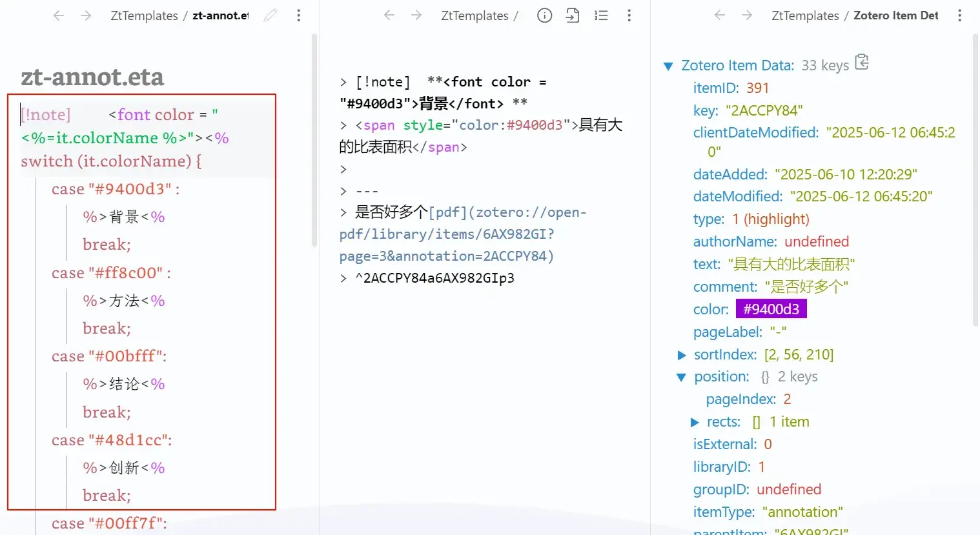The image size is (980, 535).
Task: Collapse the Zotero Item Data tree root
Action: coord(668,66)
